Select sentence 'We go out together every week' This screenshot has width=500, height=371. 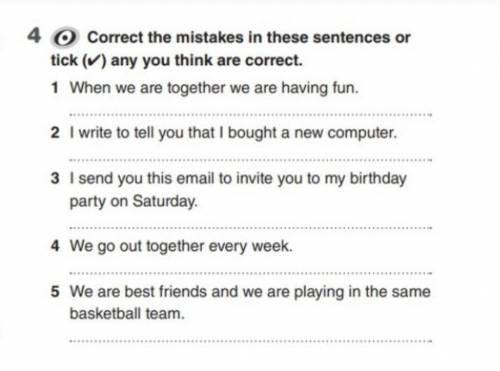181,247
